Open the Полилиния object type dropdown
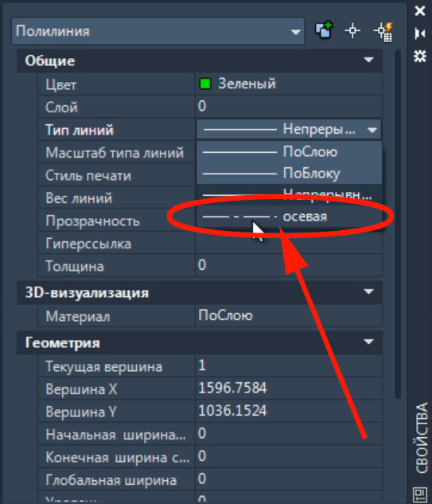 [158, 32]
